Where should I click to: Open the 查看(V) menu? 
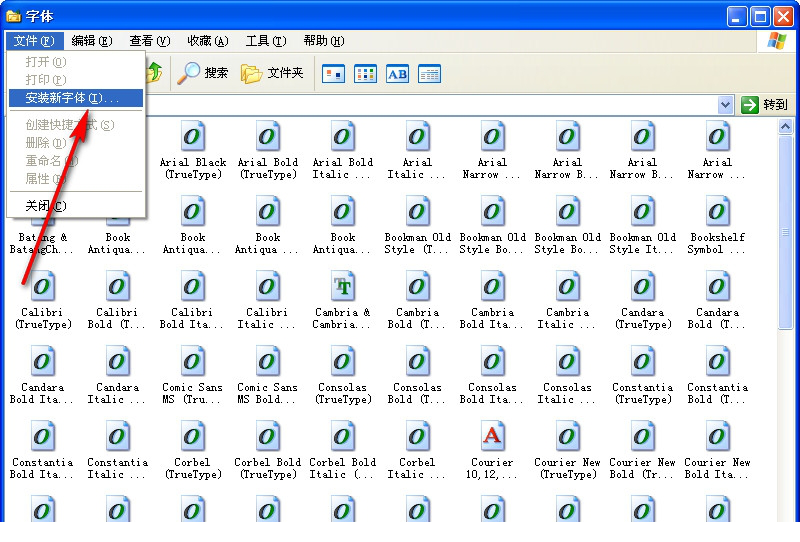point(149,41)
